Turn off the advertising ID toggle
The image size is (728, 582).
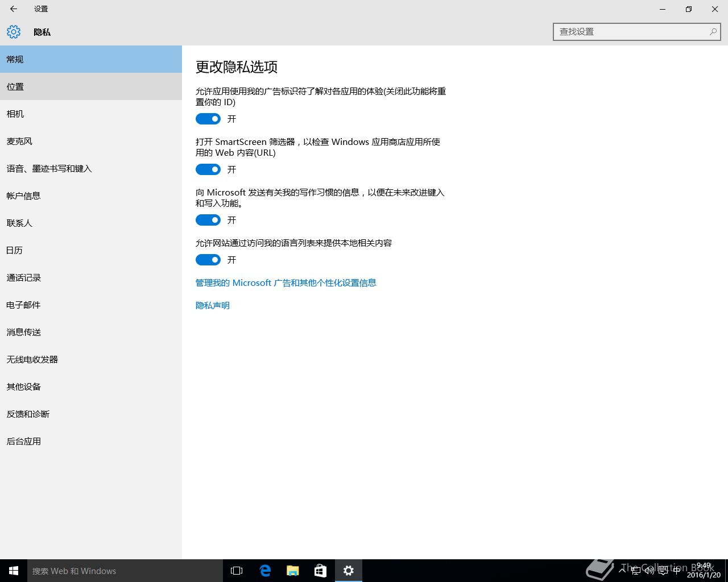(208, 119)
